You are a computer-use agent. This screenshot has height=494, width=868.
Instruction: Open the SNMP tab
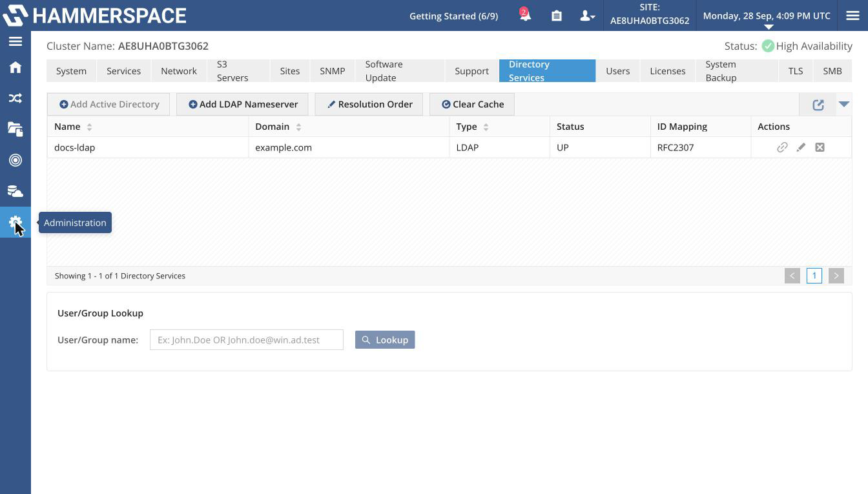[333, 71]
